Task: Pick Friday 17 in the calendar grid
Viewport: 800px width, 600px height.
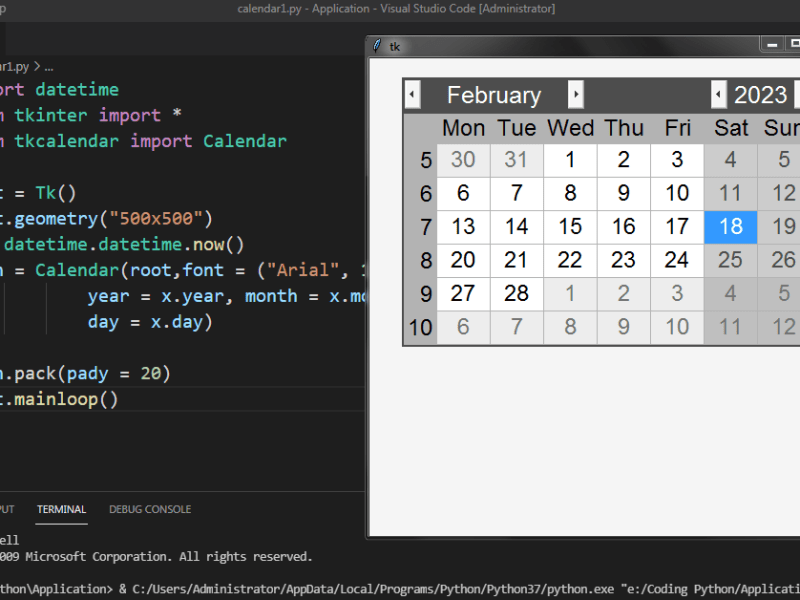Action: click(x=677, y=226)
